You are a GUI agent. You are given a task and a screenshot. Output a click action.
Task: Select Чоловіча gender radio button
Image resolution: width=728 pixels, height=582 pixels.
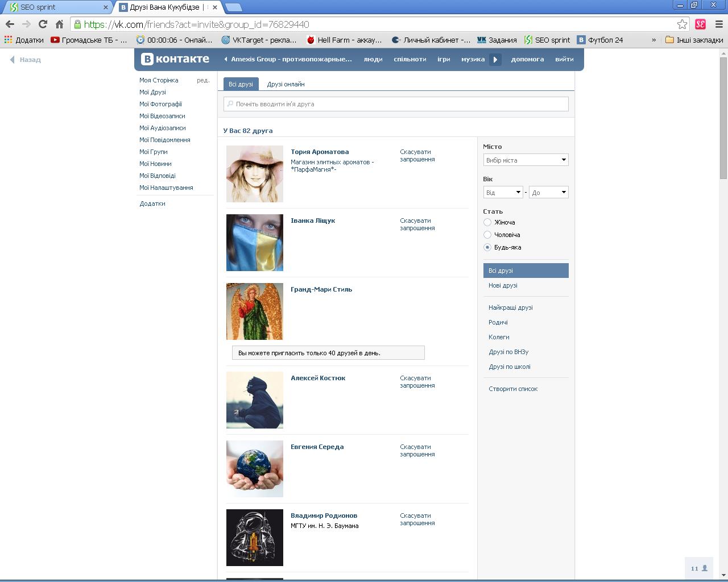pos(487,235)
